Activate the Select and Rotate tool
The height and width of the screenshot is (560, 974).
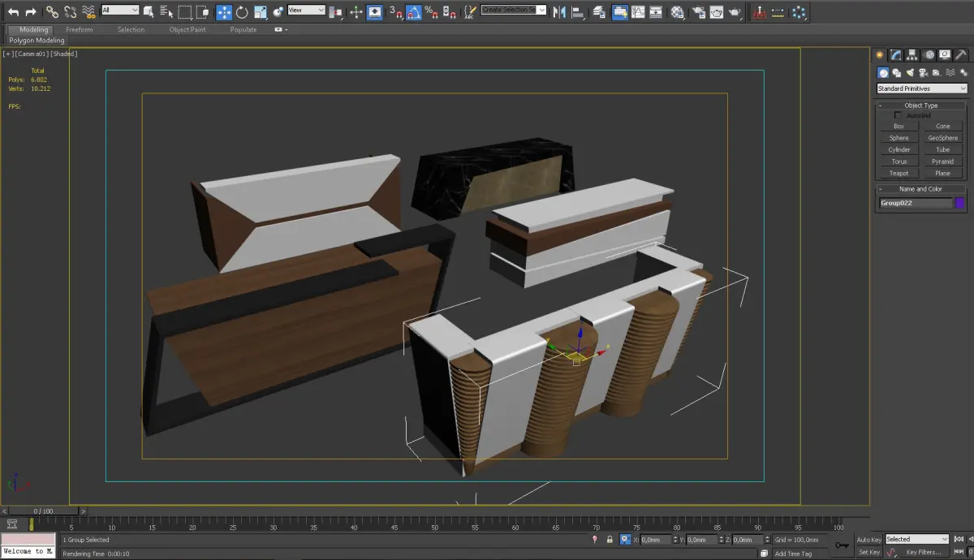point(241,12)
